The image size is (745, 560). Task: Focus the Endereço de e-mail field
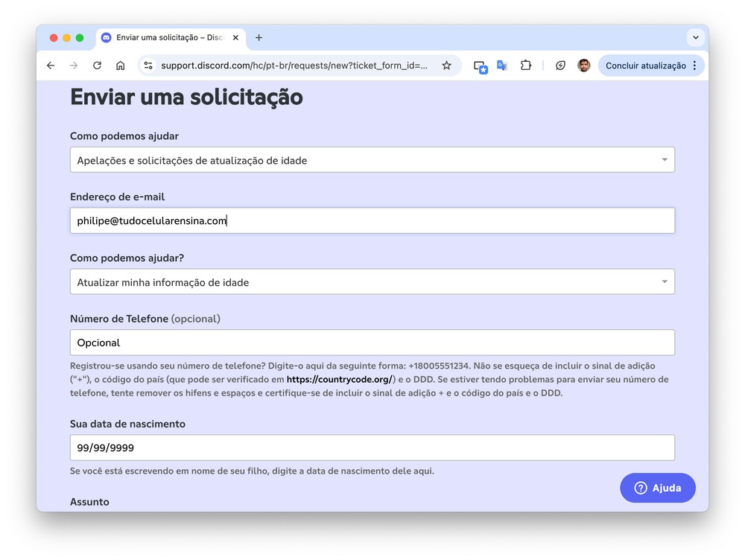click(372, 221)
